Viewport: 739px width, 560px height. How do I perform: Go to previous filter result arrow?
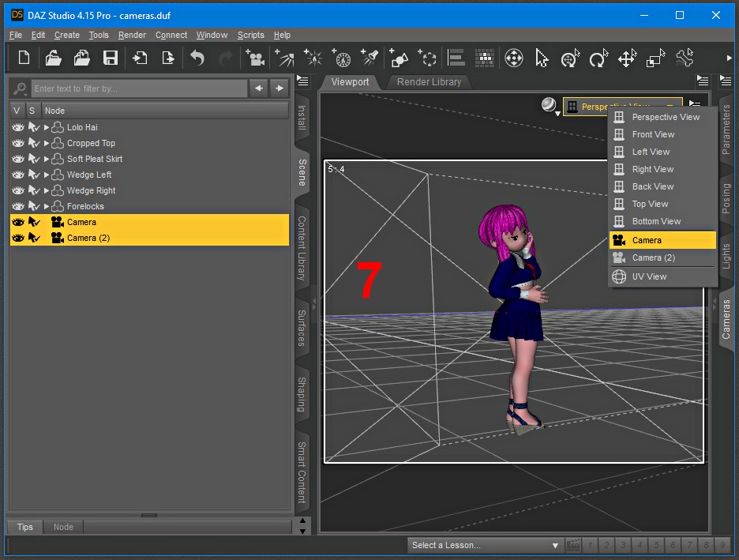pos(259,88)
